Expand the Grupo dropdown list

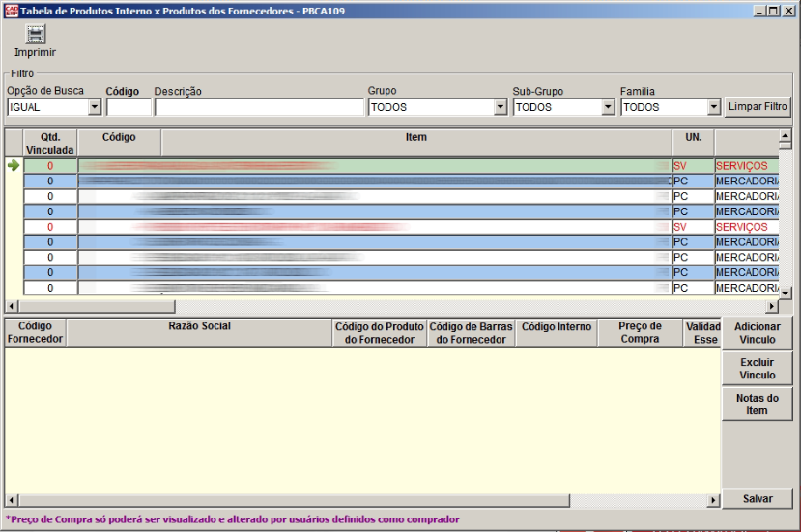pyautogui.click(x=501, y=107)
